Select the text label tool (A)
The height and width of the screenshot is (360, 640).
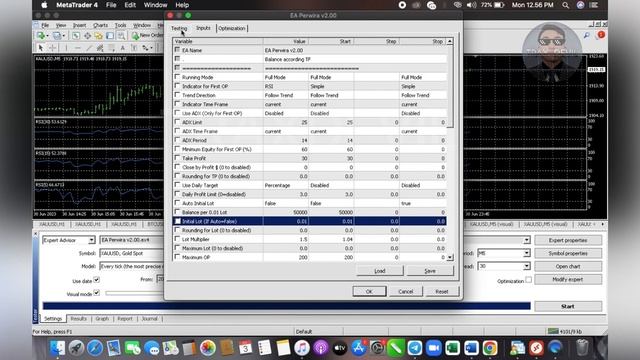click(122, 48)
